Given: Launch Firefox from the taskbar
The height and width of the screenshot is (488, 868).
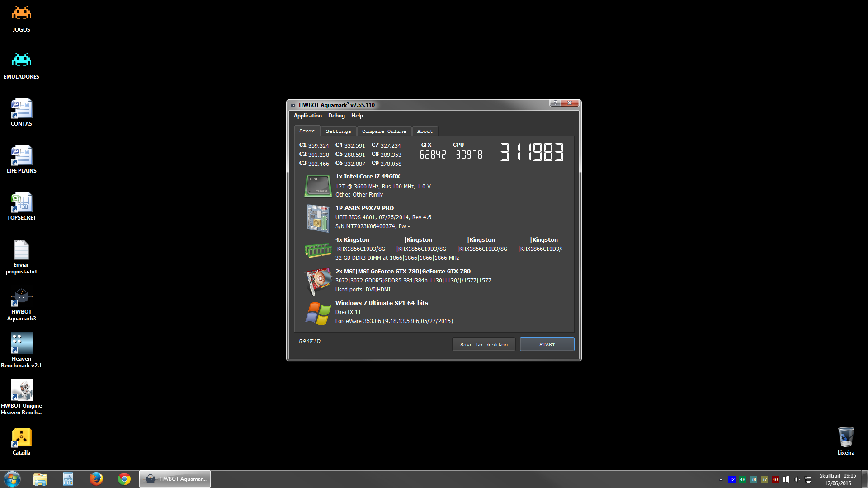Looking at the screenshot, I should click(96, 479).
